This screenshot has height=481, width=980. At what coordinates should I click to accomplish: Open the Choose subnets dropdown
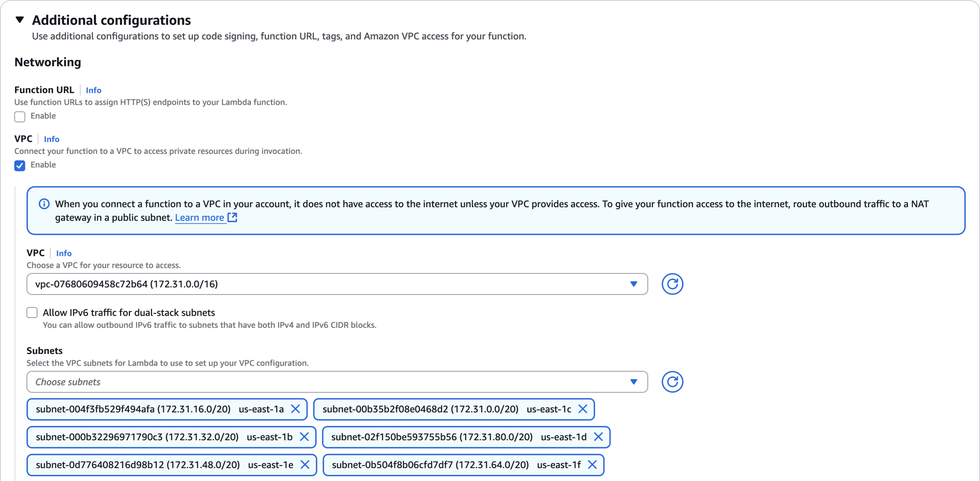click(x=337, y=382)
